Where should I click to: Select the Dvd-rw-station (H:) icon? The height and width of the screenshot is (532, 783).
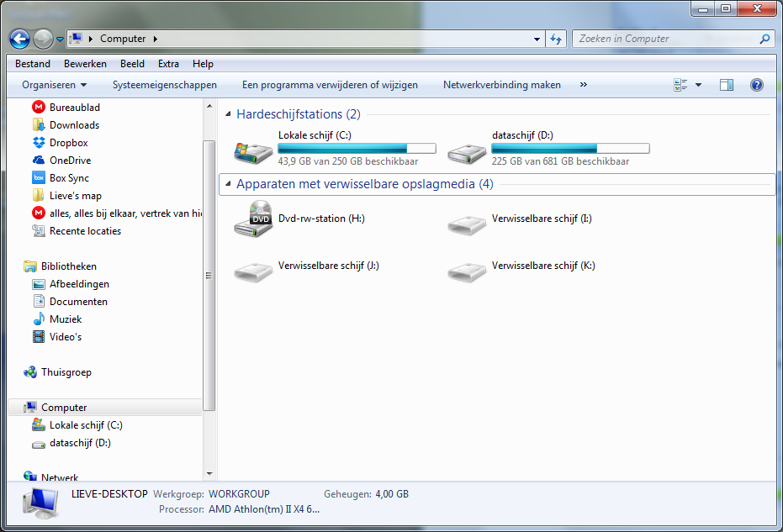(x=253, y=219)
